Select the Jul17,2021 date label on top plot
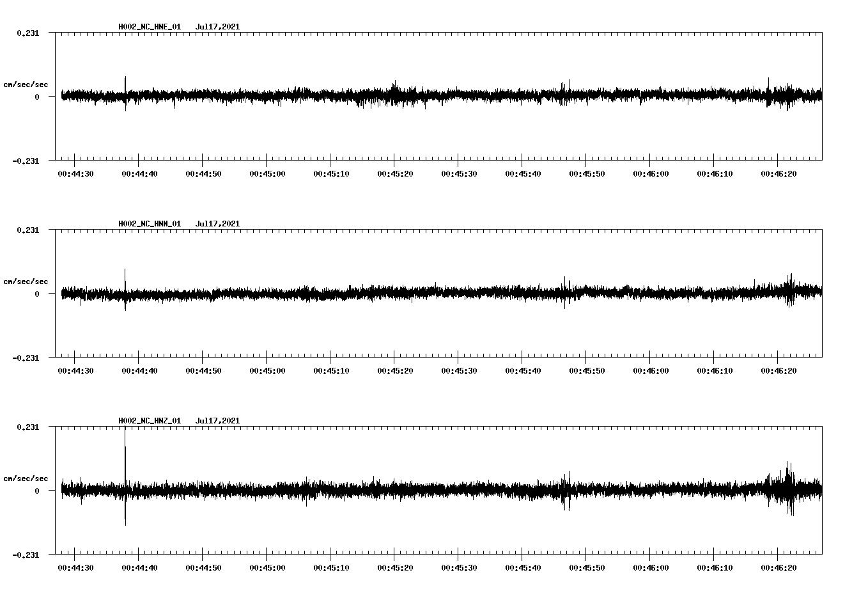 [x=217, y=27]
